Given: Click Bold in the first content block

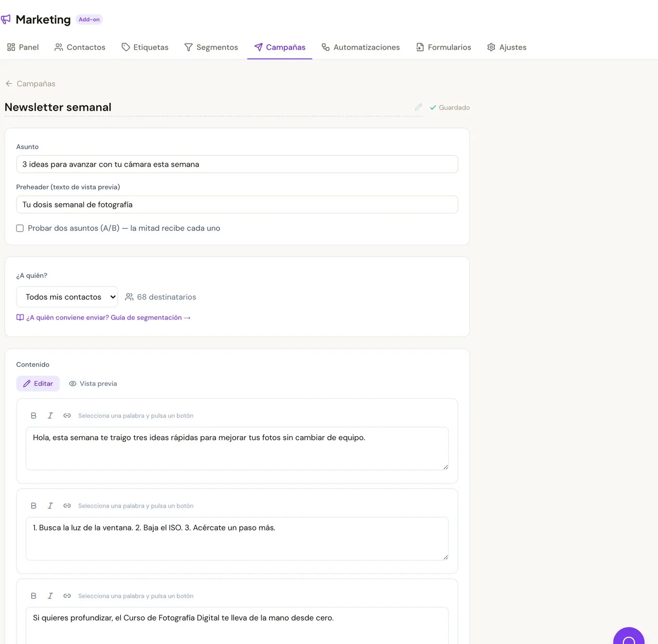Looking at the screenshot, I should (33, 416).
